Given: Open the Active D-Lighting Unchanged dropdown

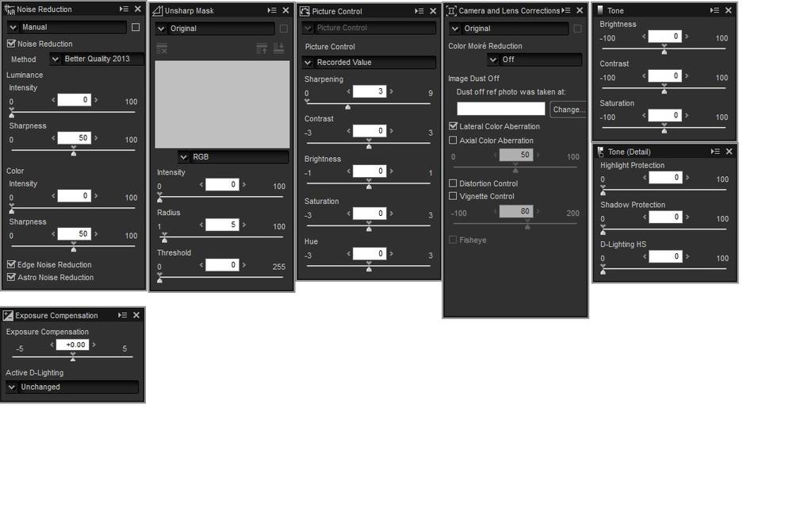Looking at the screenshot, I should [72, 387].
